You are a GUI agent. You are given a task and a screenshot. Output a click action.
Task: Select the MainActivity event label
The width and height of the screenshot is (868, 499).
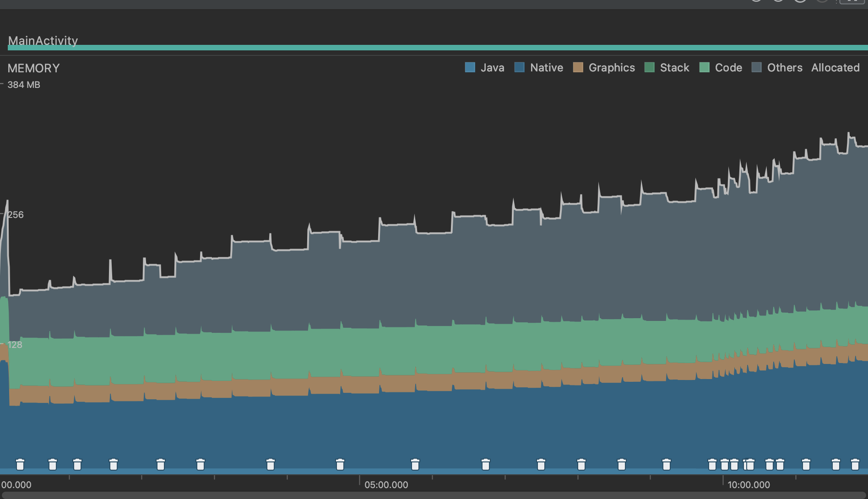43,41
